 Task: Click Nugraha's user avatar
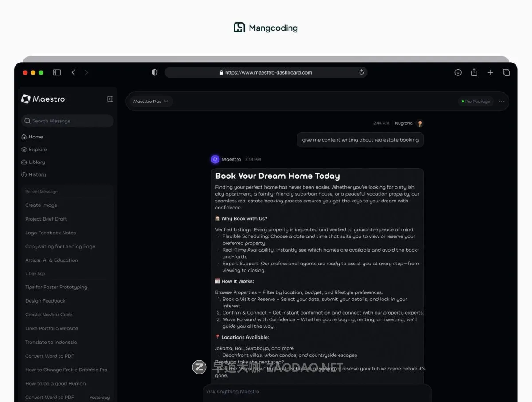[419, 123]
